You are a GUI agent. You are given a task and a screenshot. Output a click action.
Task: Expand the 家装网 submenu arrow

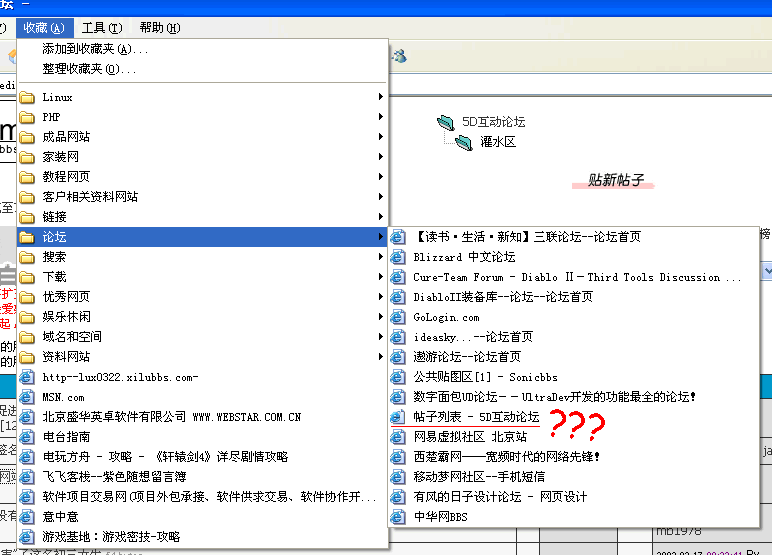[381, 157]
